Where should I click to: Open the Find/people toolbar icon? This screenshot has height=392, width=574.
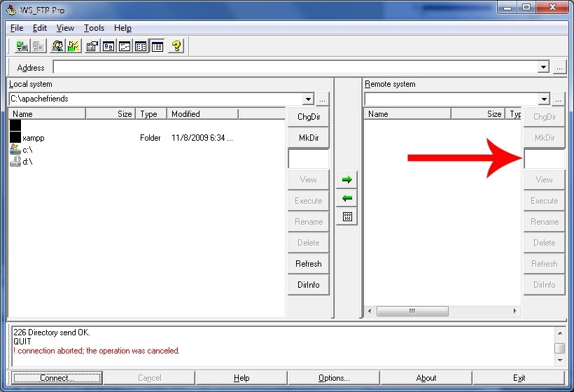pyautogui.click(x=58, y=46)
